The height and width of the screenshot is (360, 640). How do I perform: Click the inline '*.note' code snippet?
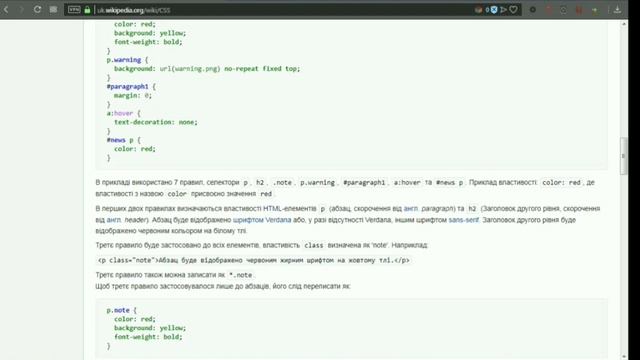click(241, 275)
